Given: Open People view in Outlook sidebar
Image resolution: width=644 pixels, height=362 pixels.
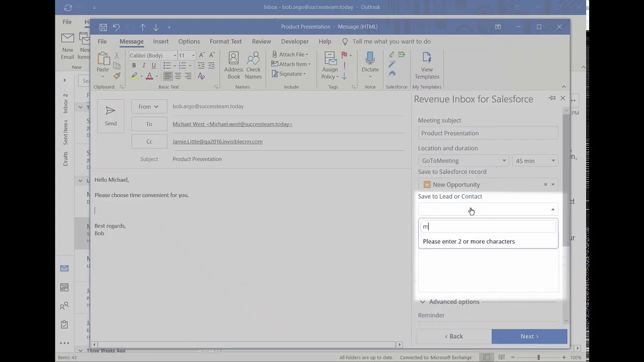Looking at the screenshot, I should pos(64,306).
